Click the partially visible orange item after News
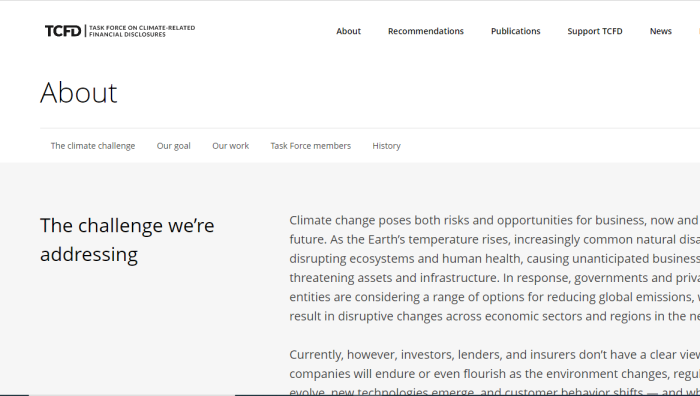700x396 pixels. click(x=699, y=31)
